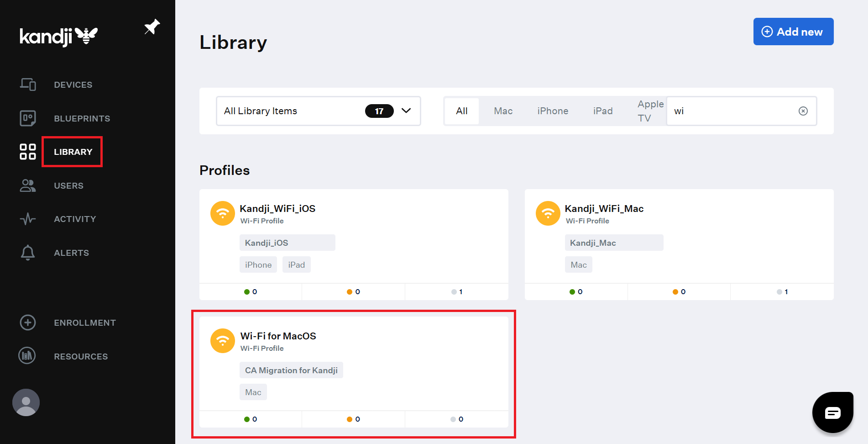Click the Wi-Fi for MacOS Wi-Fi icon
Viewport: 868px width, 444px height.
(x=223, y=341)
